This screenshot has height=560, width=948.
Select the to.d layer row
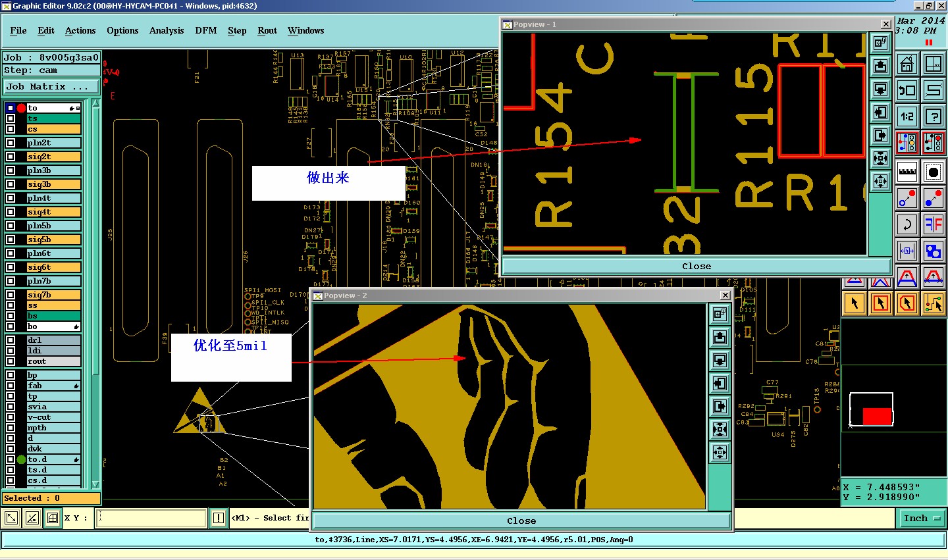click(x=54, y=459)
